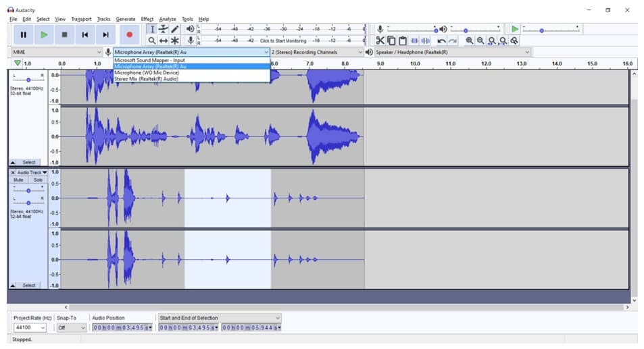Viewport: 644px width, 349px height.
Task: Click the playback volume slider
Action: 476,29
